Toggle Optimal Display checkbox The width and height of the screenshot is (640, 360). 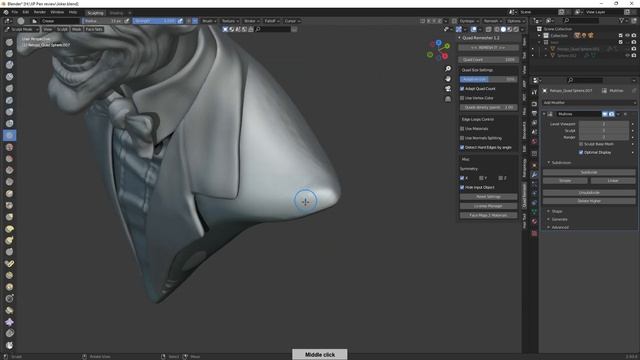[581, 152]
